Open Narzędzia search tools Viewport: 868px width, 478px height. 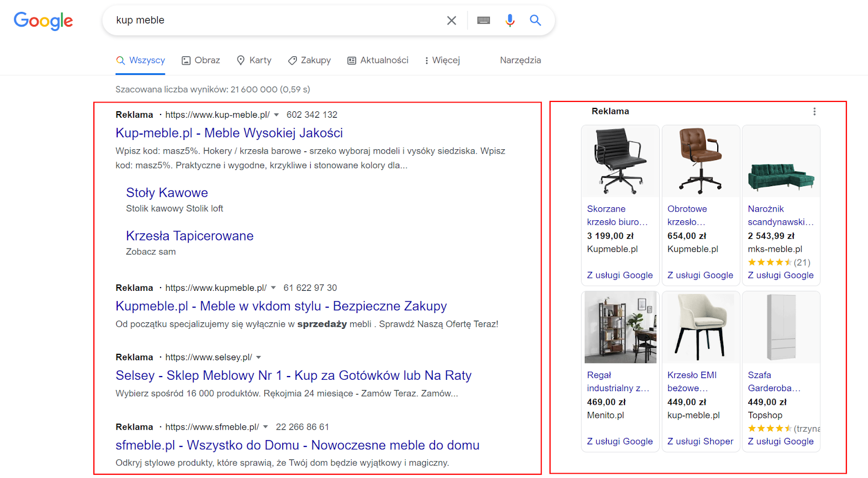520,60
